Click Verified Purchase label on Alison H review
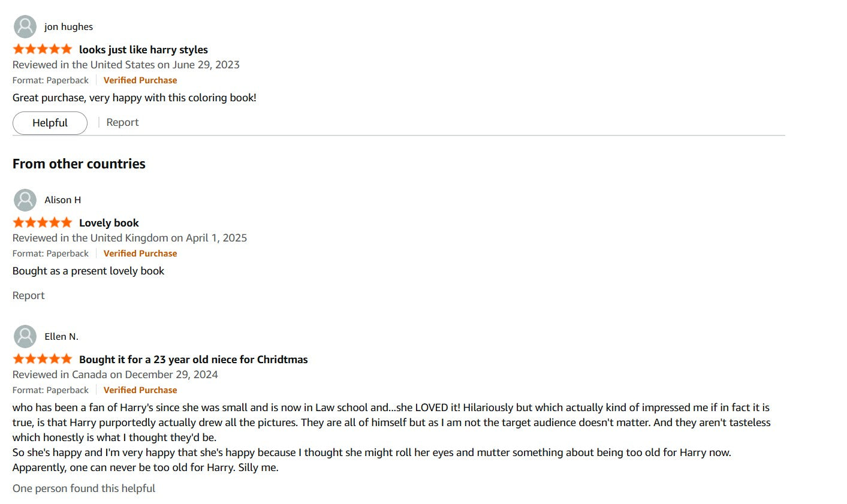Image resolution: width=847 pixels, height=504 pixels. (140, 253)
